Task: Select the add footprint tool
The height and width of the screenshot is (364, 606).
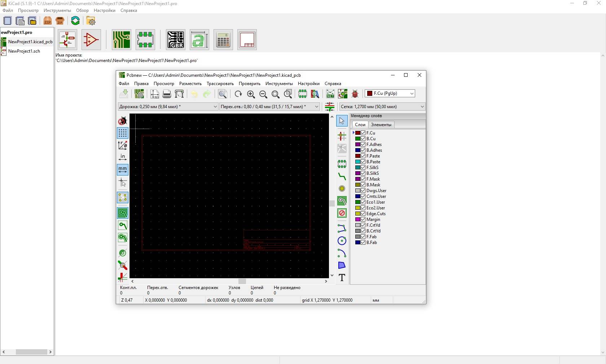Action: 342,164
